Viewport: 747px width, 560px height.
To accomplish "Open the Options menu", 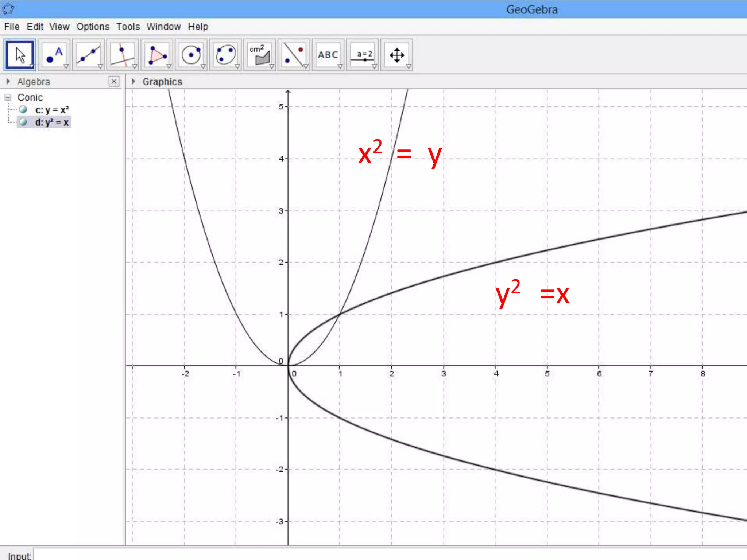I will pos(93,27).
